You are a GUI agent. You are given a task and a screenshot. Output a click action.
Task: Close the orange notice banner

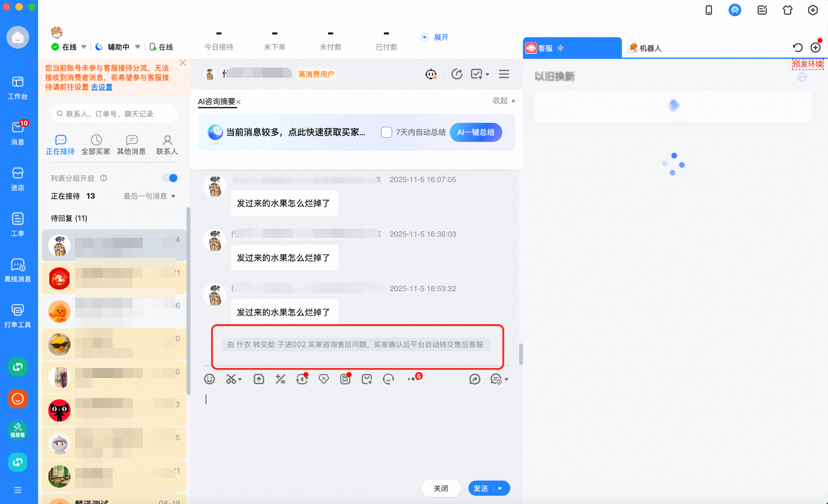182,63
